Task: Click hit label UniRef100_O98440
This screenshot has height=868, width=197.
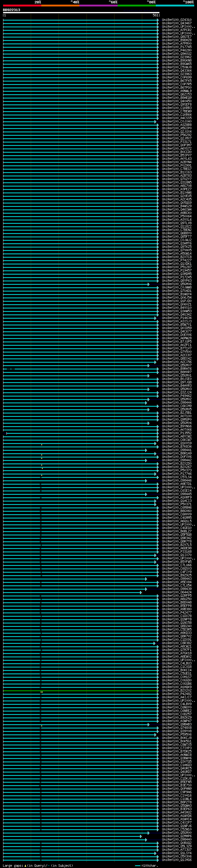Action: coord(177,839)
